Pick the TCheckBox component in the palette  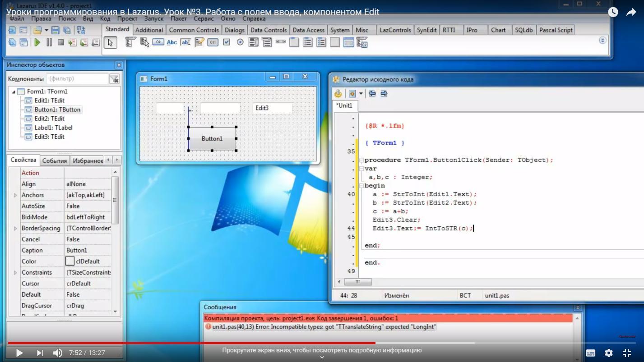[x=227, y=42]
